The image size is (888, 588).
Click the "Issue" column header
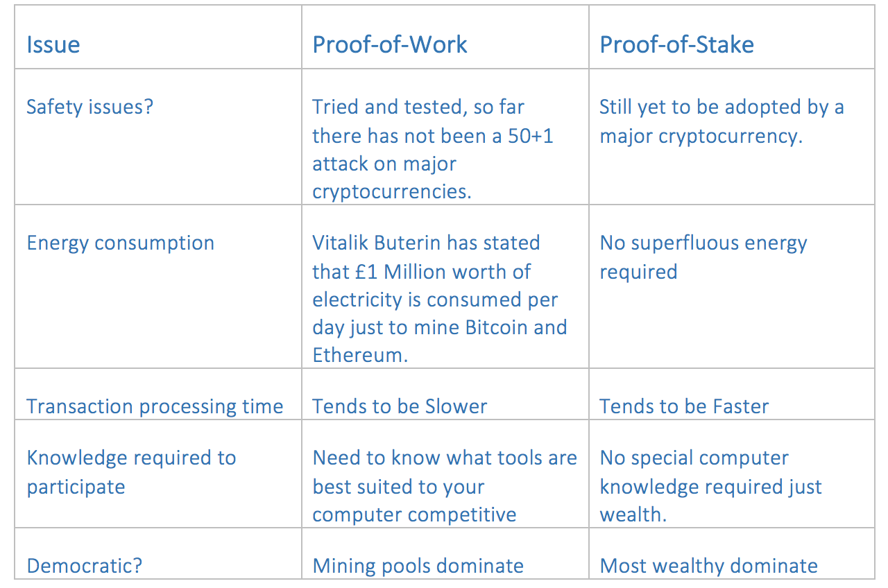[x=53, y=45]
